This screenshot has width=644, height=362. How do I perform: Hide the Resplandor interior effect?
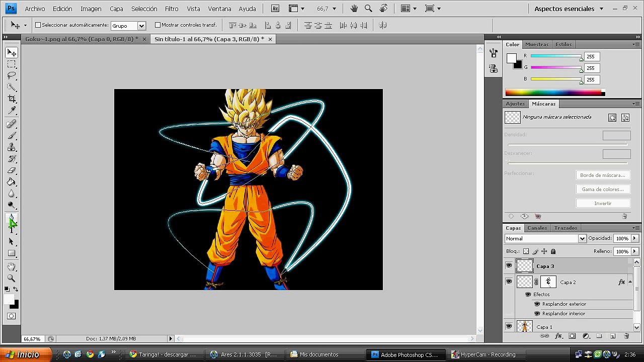tap(537, 313)
